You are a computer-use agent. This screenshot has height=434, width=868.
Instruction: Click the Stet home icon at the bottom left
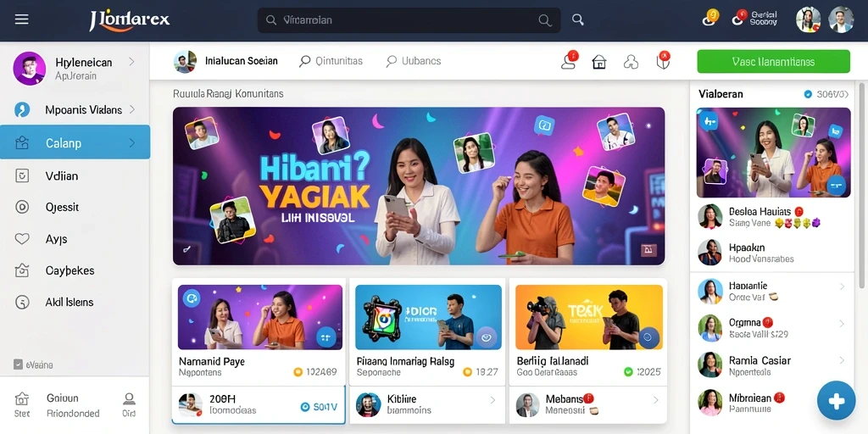tap(21, 398)
